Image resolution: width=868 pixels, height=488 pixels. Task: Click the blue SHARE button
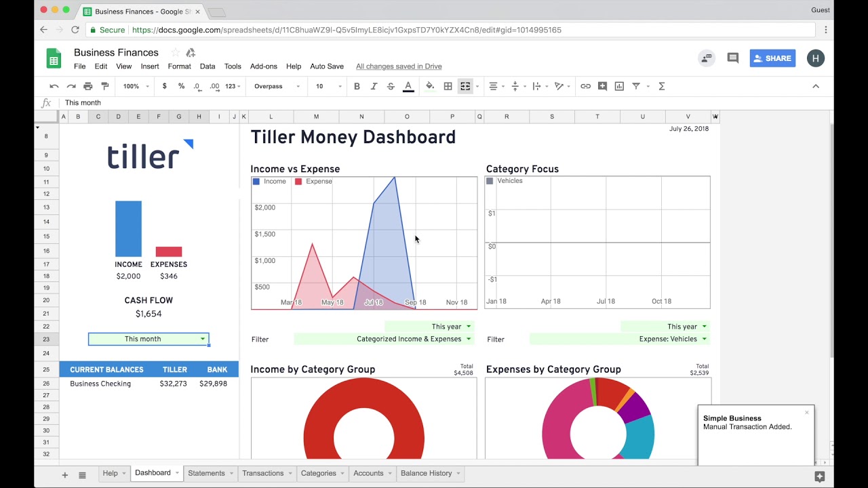pos(772,58)
